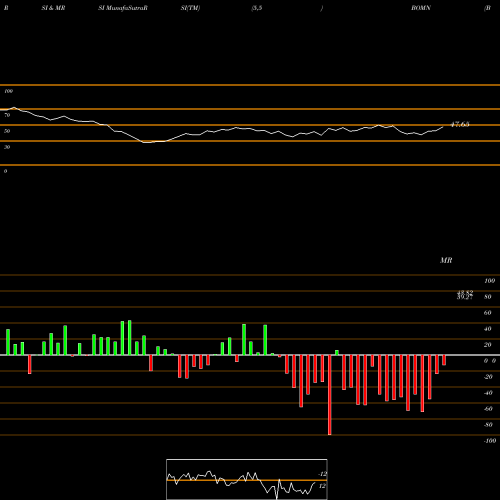Click the '-60' label on MR axis
500x500 pixels.
488,409
